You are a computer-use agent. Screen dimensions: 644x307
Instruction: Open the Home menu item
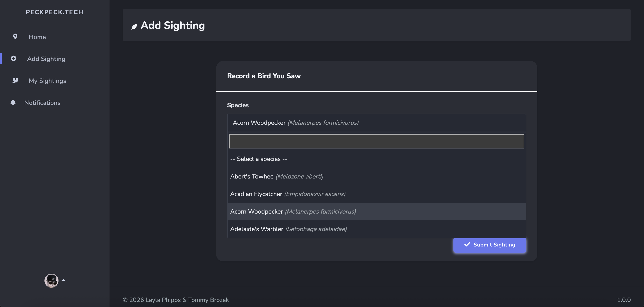point(37,37)
